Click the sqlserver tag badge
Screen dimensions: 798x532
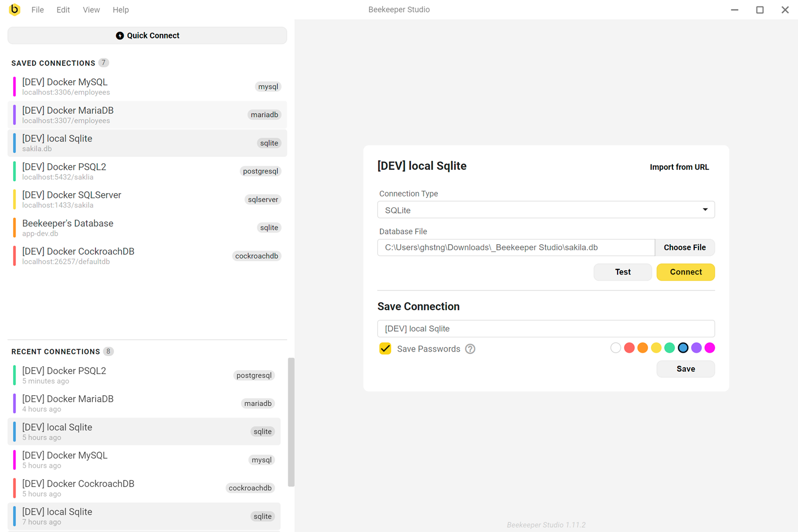pos(263,199)
